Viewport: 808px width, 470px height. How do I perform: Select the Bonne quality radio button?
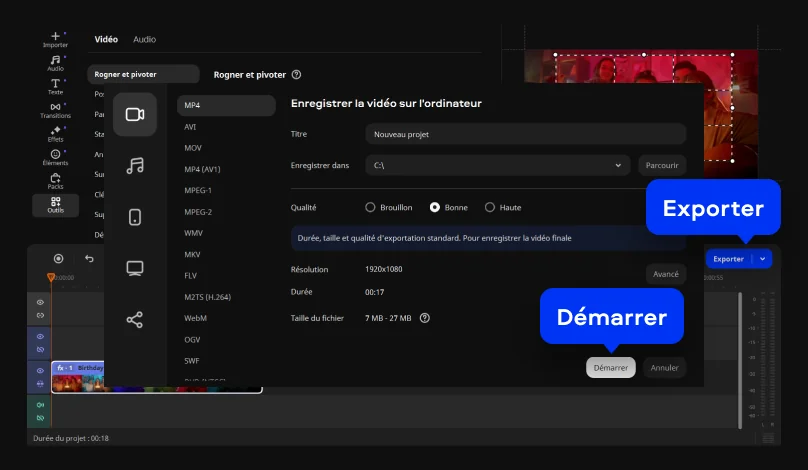[435, 207]
